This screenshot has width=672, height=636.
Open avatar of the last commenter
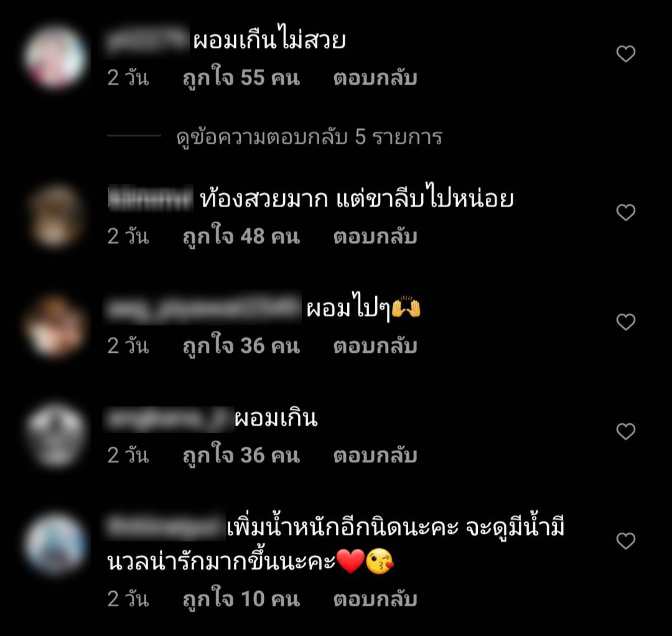(x=55, y=545)
